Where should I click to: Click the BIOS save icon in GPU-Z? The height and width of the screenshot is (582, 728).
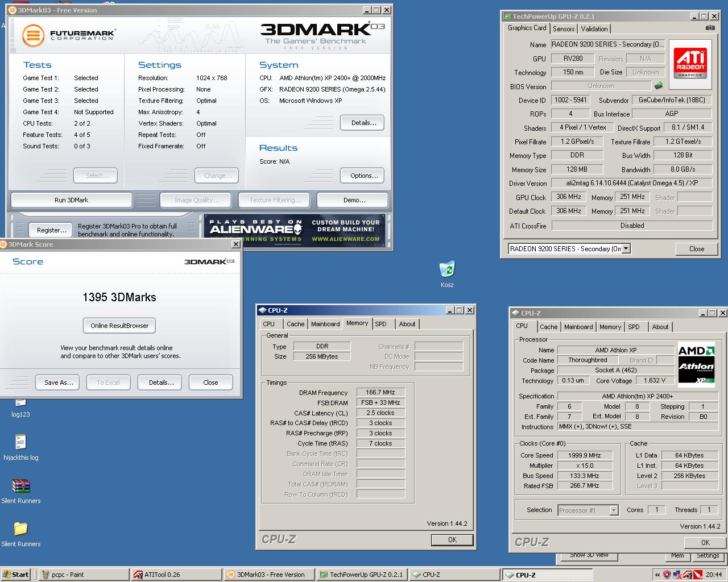pyautogui.click(x=659, y=86)
